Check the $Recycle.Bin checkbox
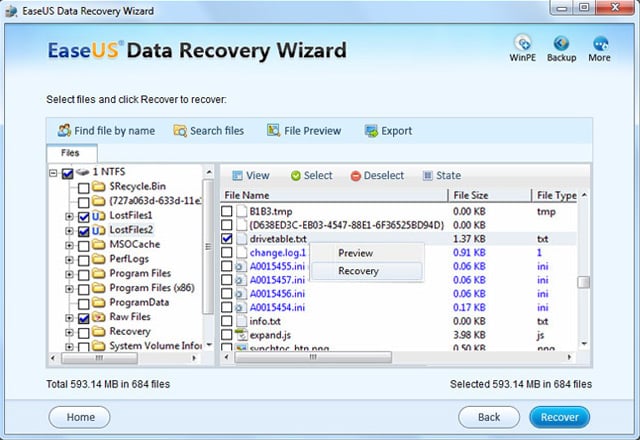This screenshot has width=640, height=440. point(83,188)
